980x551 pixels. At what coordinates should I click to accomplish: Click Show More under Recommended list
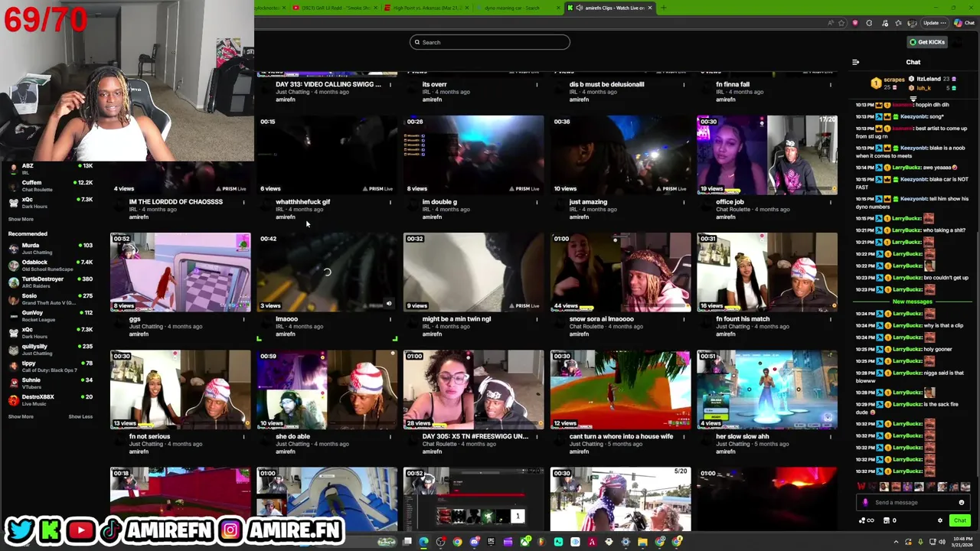[x=21, y=416]
